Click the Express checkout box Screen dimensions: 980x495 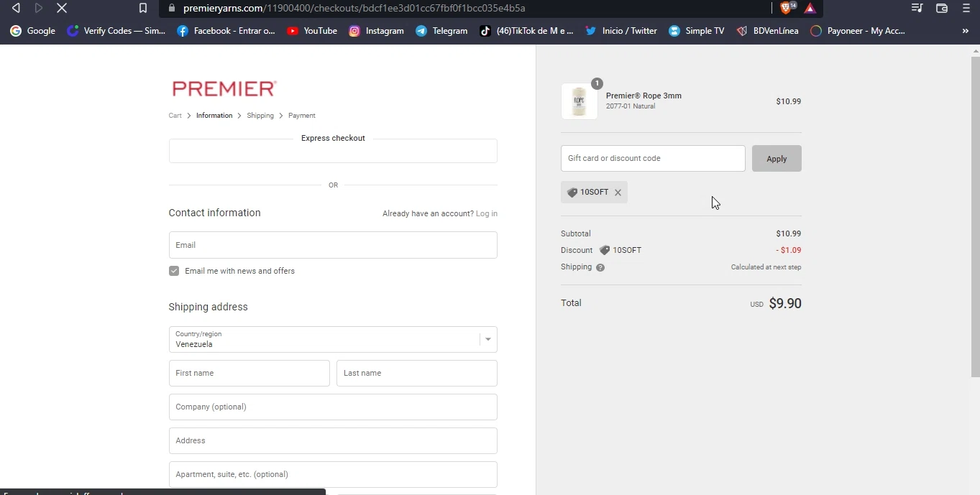[x=333, y=151]
